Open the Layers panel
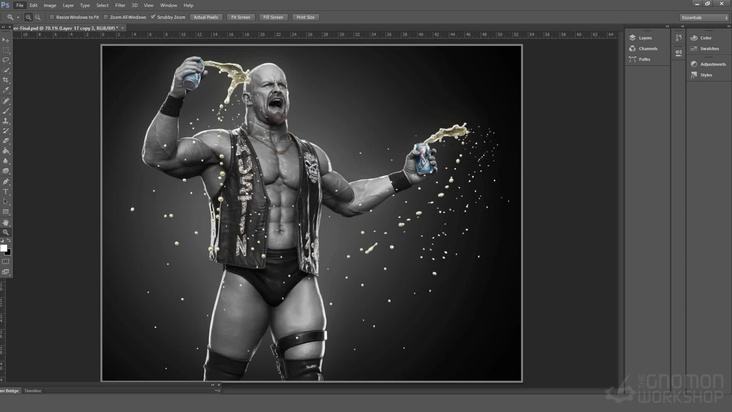 642,37
